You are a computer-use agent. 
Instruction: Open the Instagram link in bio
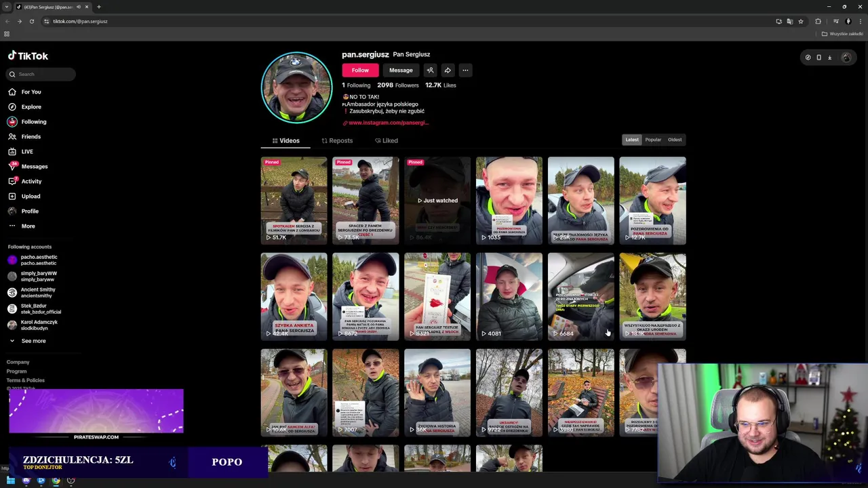tap(386, 123)
